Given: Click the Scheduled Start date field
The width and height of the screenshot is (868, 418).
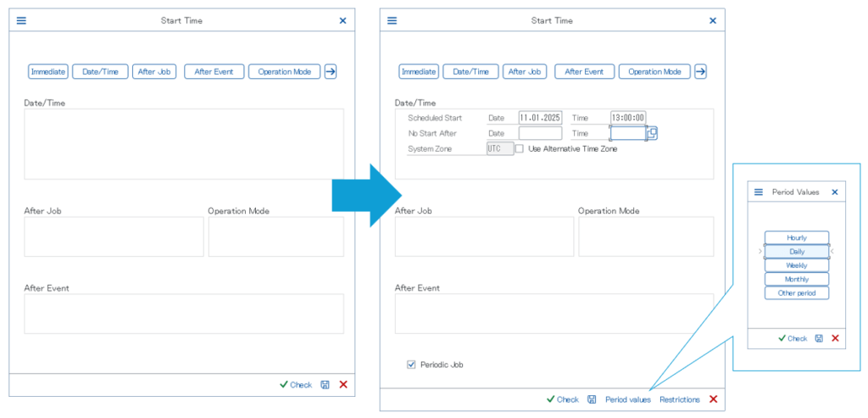Looking at the screenshot, I should pyautogui.click(x=540, y=118).
